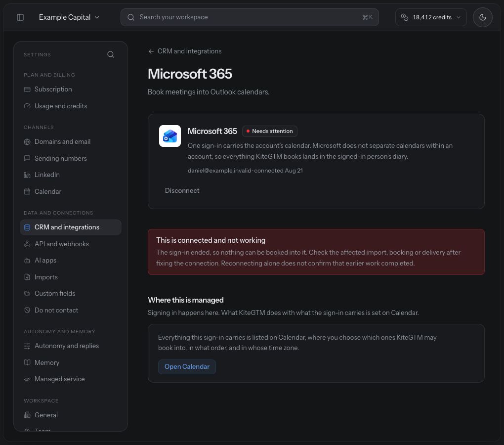
Task: Click the shield icon for Do not contact
Action: coord(27,311)
